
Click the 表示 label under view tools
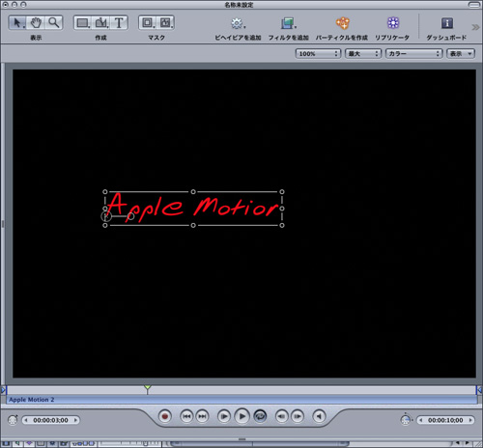coord(36,38)
